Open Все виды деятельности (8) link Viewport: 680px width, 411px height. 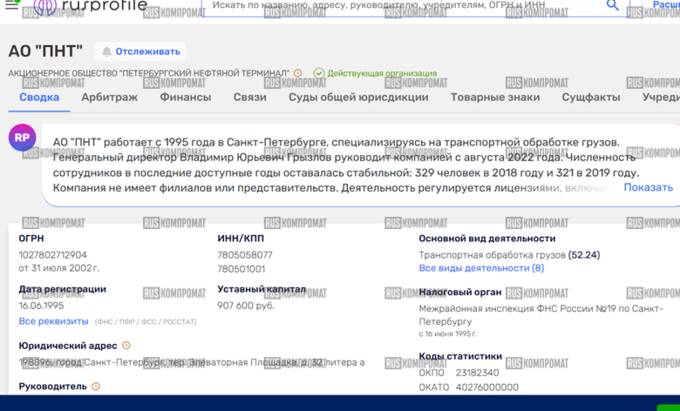tap(481, 268)
